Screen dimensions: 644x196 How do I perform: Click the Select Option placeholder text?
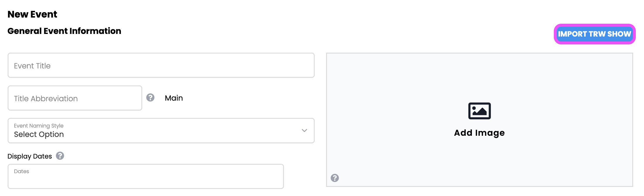pyautogui.click(x=39, y=134)
